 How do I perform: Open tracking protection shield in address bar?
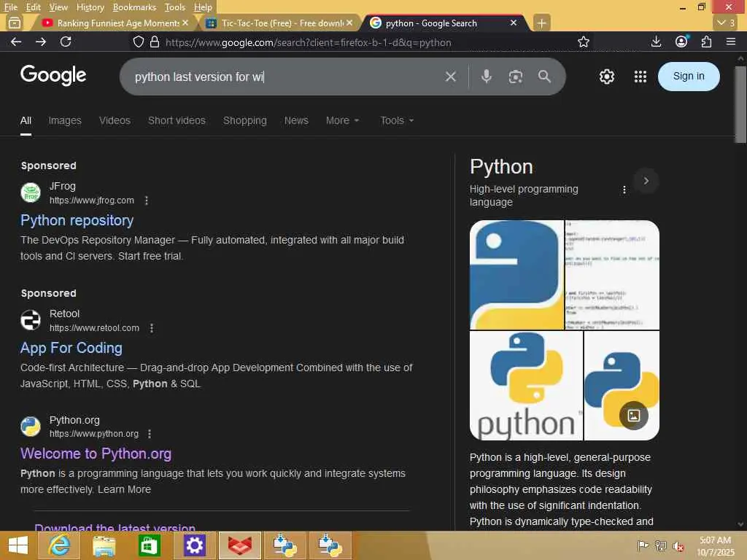(138, 42)
